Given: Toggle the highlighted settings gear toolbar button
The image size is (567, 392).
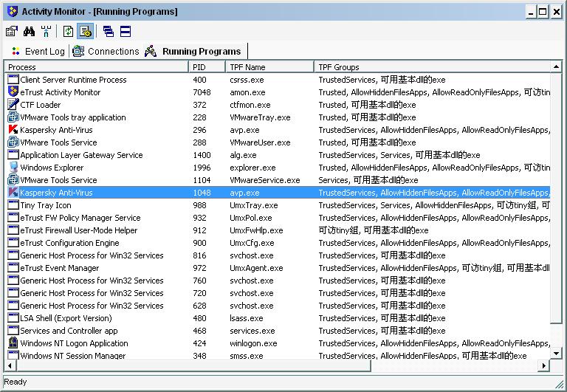Looking at the screenshot, I should point(86,32).
